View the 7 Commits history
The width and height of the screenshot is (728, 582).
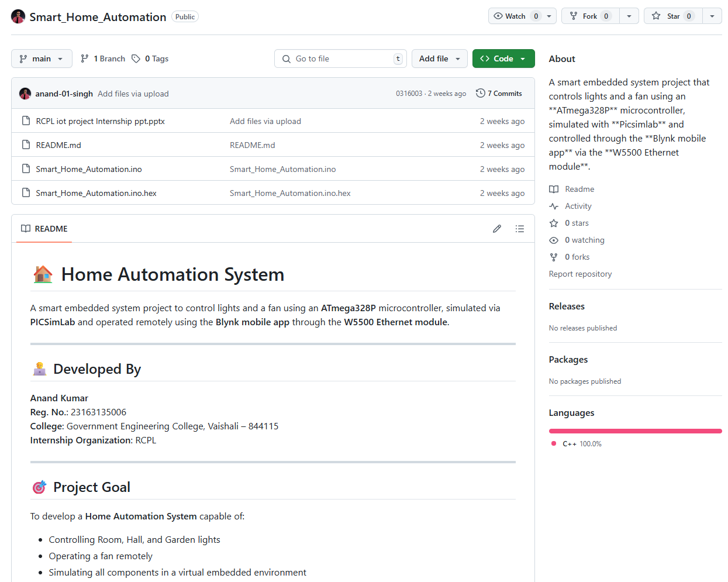tap(499, 94)
